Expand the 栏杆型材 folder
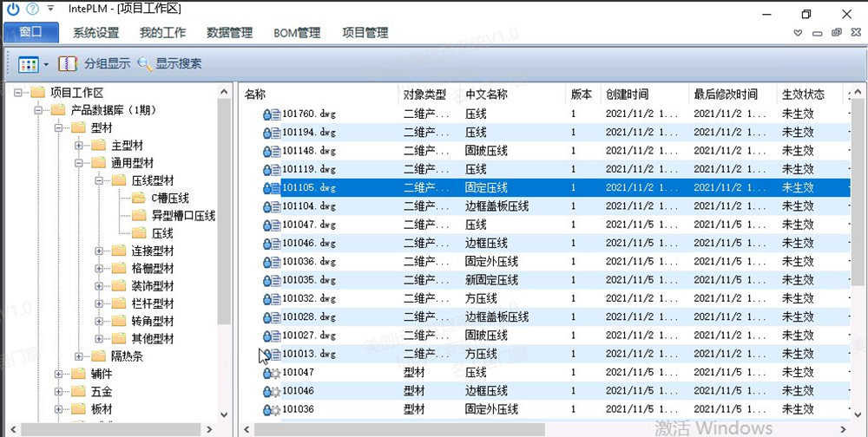 99,303
